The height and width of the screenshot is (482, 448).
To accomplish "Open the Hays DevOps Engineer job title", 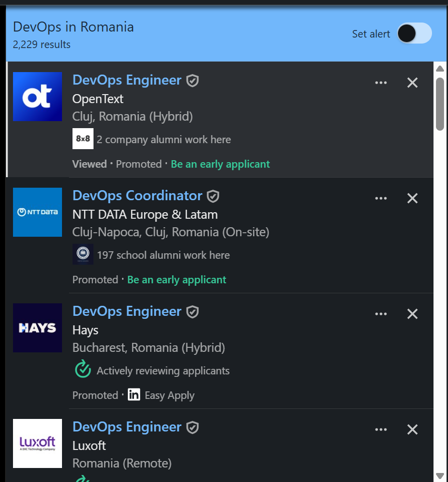I will (127, 311).
